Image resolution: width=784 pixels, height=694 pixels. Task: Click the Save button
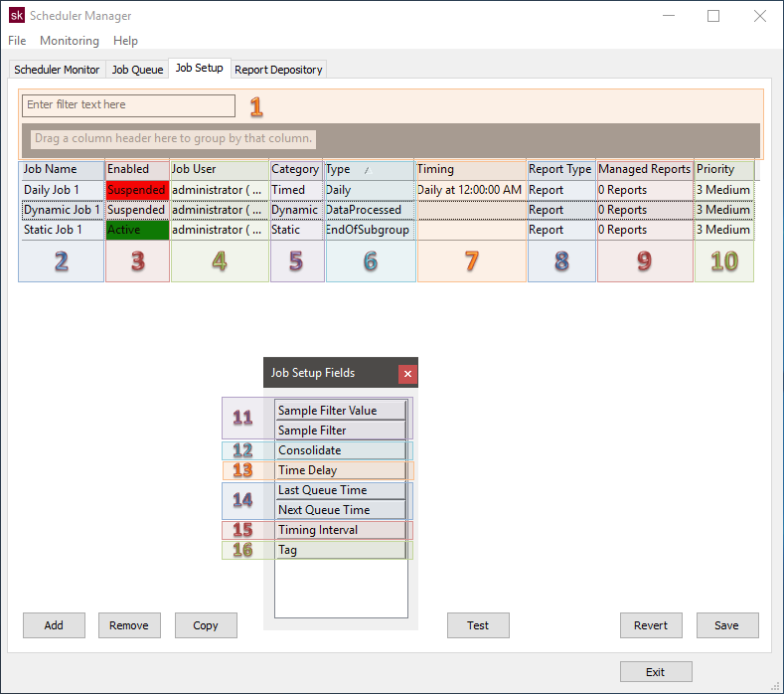point(726,625)
